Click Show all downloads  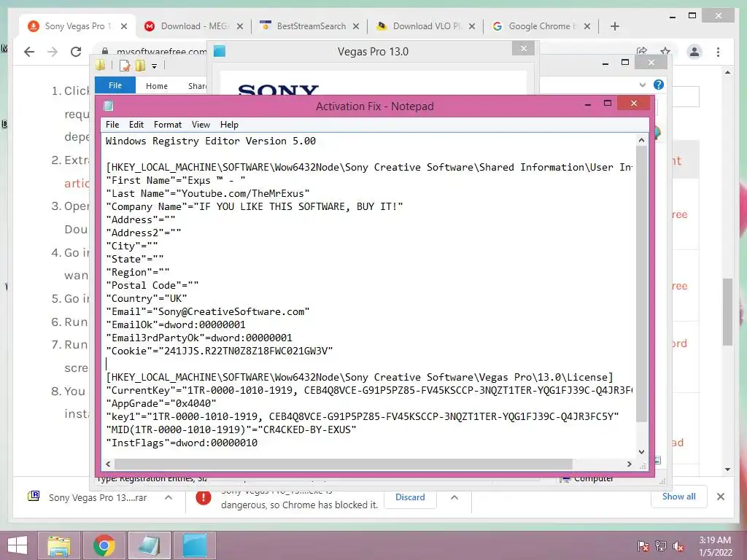(679, 497)
